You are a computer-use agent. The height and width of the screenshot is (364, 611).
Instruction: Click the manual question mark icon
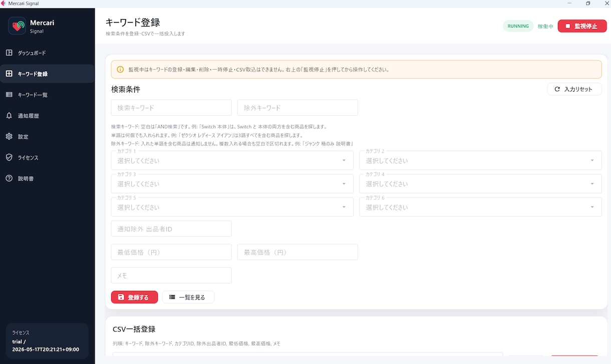9,178
